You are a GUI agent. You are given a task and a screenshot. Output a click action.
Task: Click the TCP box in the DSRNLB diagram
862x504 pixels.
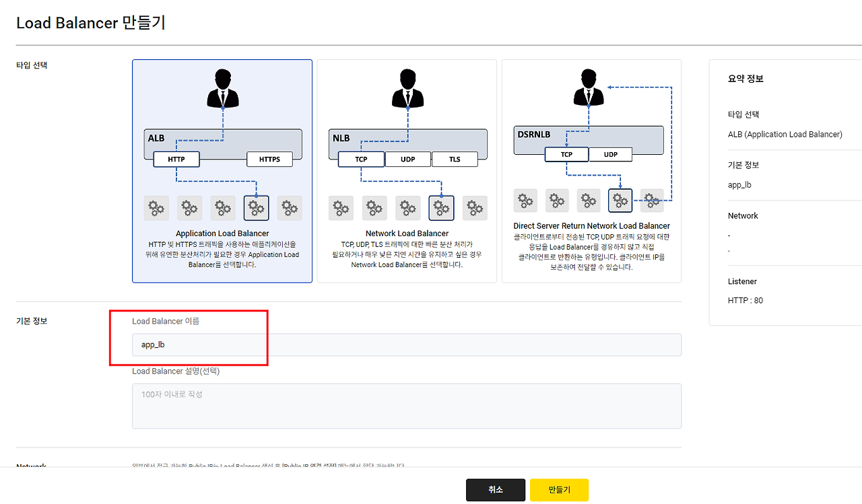point(566,154)
